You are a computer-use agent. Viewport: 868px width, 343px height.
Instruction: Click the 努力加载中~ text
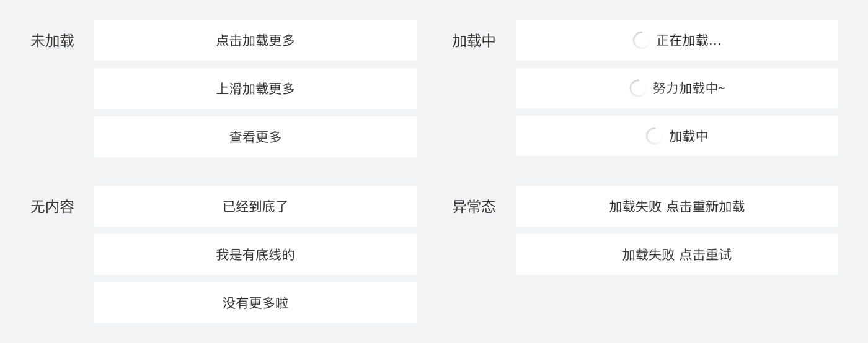(x=688, y=89)
